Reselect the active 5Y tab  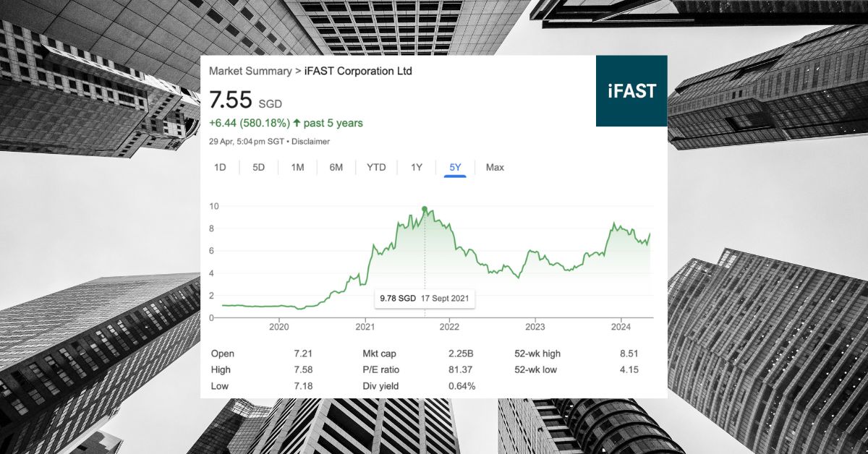pyautogui.click(x=455, y=167)
